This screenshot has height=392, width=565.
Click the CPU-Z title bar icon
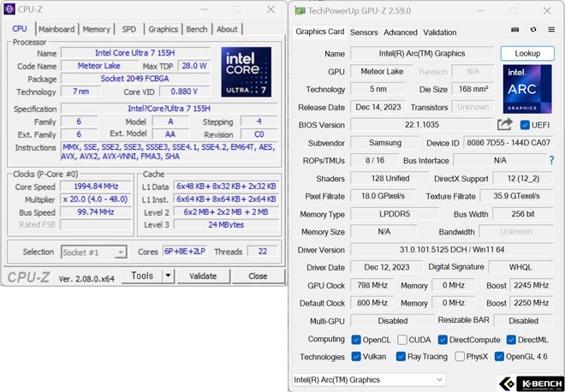[x=9, y=9]
